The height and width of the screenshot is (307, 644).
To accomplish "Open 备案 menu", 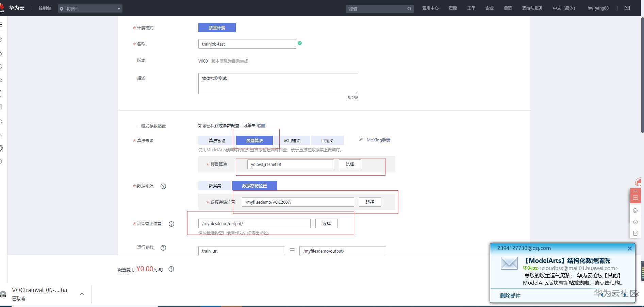I will coord(508,8).
